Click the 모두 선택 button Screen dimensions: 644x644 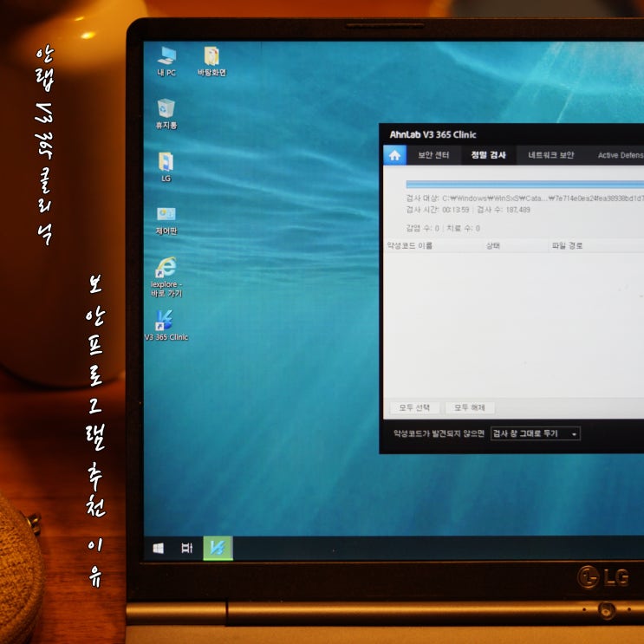[414, 407]
